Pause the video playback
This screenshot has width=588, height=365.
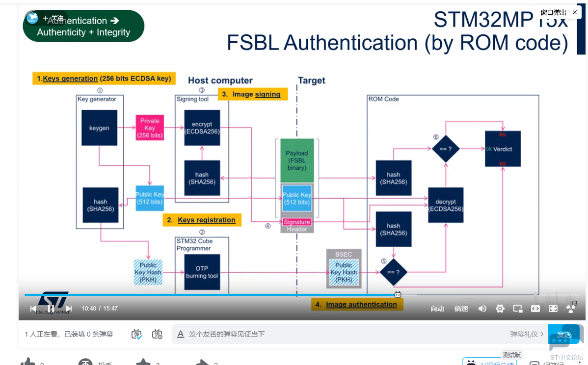[51, 309]
